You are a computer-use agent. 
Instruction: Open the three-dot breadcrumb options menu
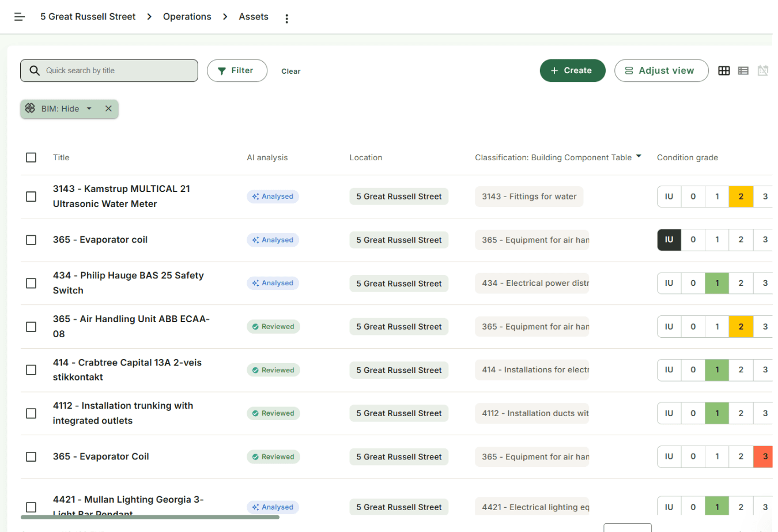click(x=286, y=18)
